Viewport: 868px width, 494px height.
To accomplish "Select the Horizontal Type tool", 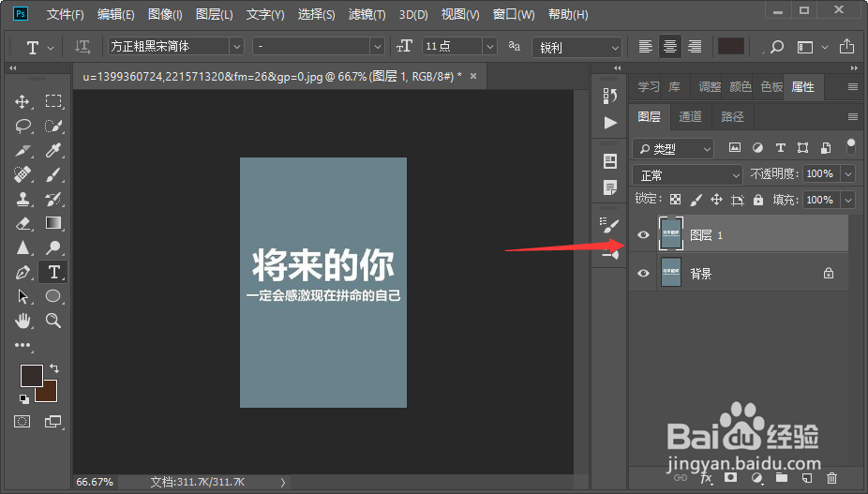I will pos(53,272).
